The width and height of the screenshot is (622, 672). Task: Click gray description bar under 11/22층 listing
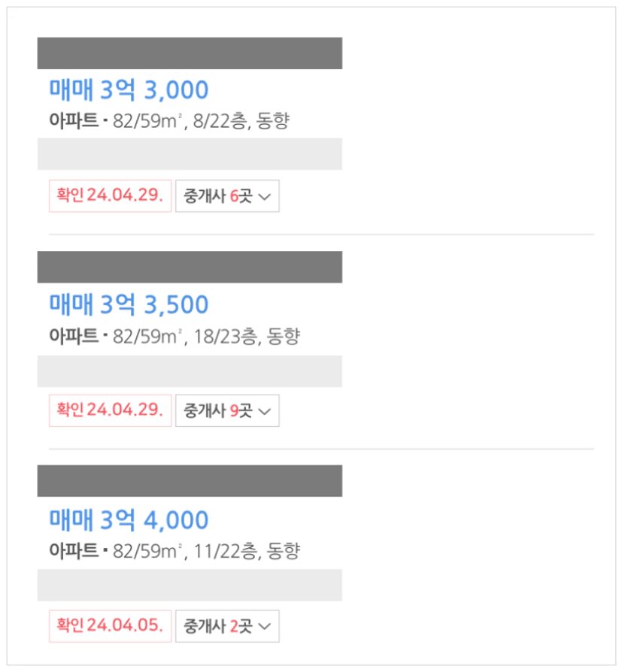point(190,585)
